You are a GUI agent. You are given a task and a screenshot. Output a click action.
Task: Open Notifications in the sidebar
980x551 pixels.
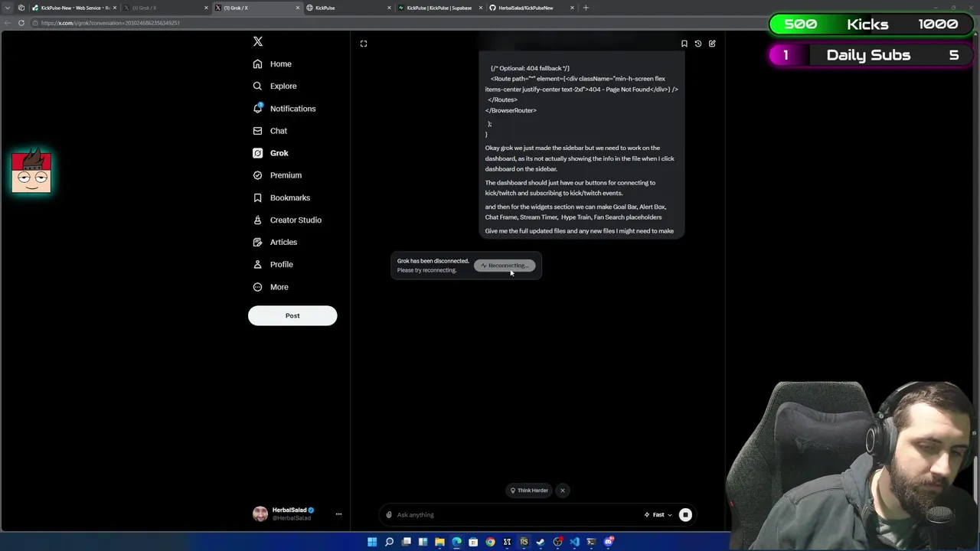click(x=284, y=109)
